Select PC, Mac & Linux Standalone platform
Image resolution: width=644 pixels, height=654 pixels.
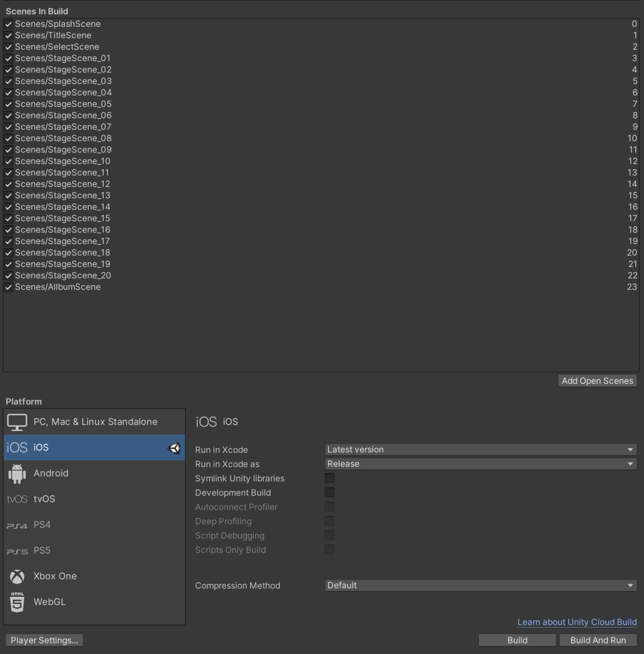coord(94,422)
